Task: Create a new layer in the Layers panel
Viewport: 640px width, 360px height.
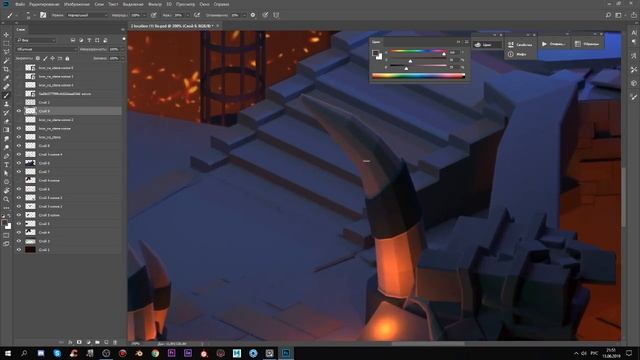Action: [x=106, y=342]
